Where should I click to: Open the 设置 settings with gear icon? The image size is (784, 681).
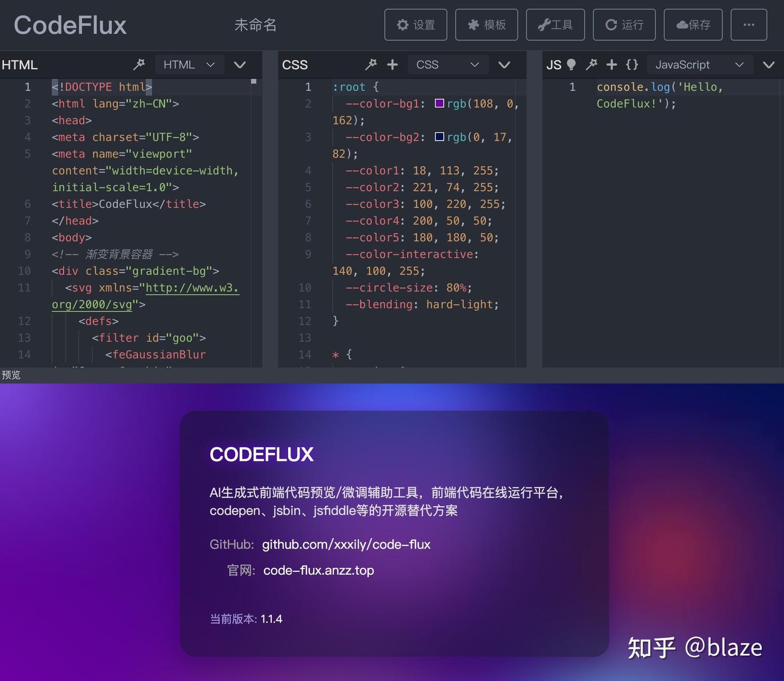[415, 25]
